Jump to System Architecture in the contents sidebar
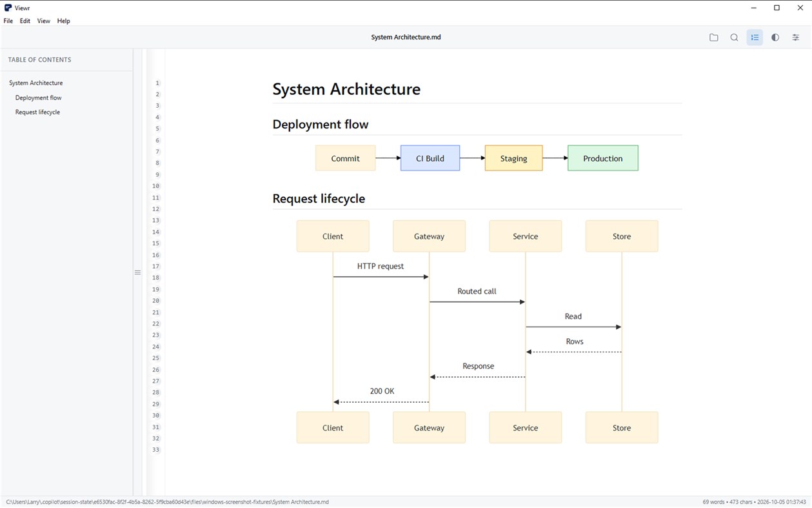Image resolution: width=812 pixels, height=508 pixels. click(x=36, y=83)
